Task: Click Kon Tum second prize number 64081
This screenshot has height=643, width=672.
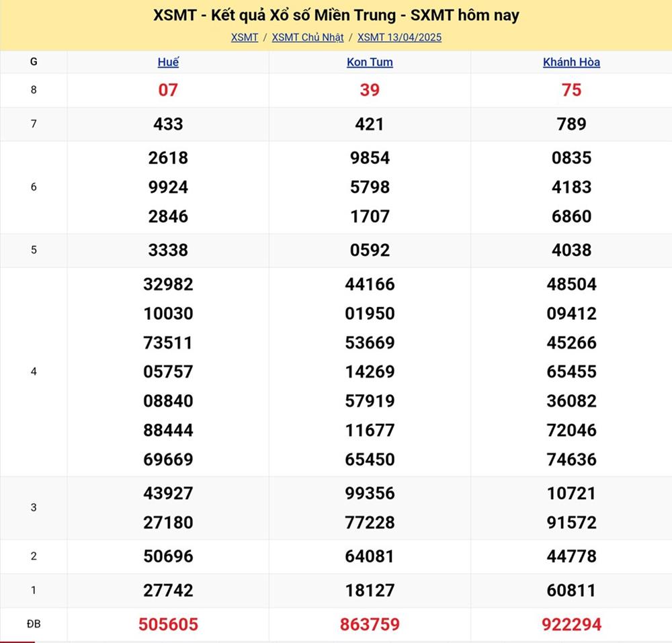Action: point(370,556)
